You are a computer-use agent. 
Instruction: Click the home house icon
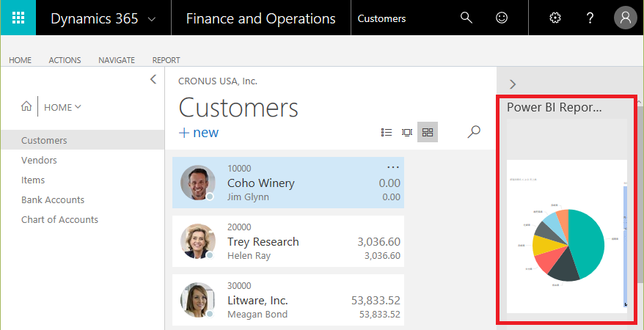pos(26,107)
